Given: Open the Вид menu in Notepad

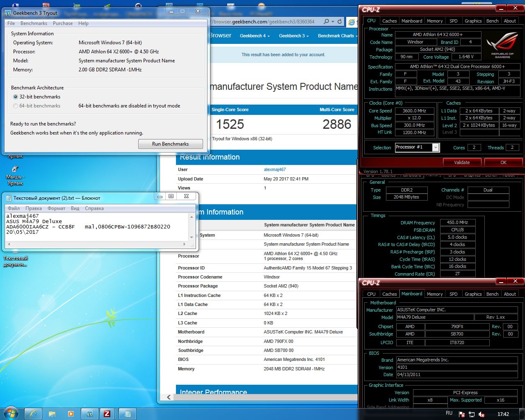Looking at the screenshot, I should pyautogui.click(x=75, y=208).
